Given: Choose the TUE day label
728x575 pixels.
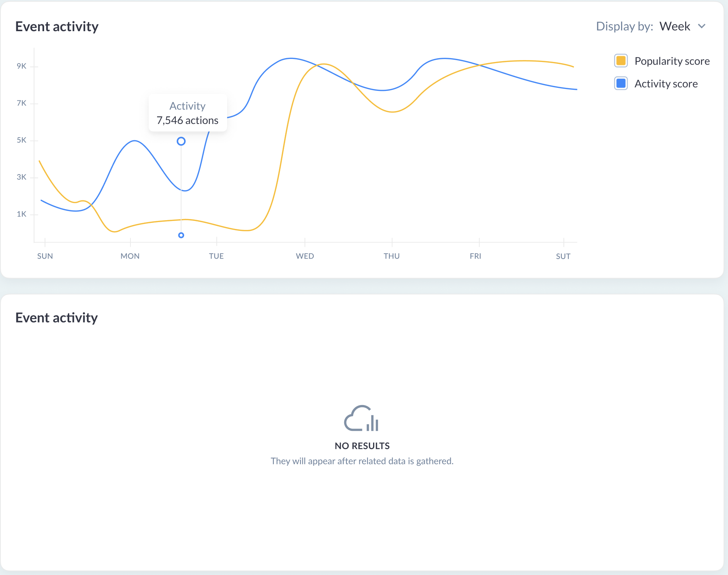Looking at the screenshot, I should point(216,256).
